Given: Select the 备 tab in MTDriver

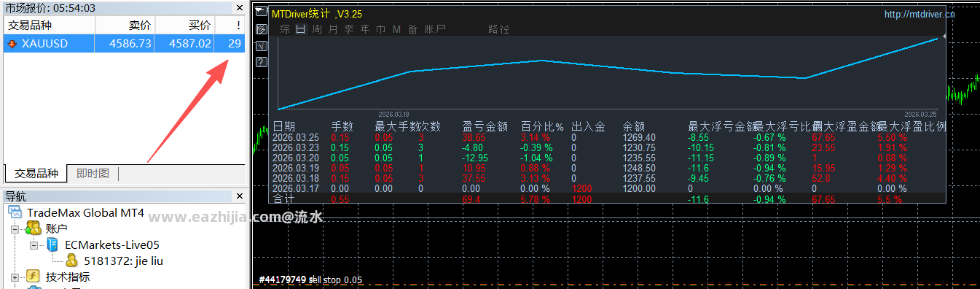Looking at the screenshot, I should 413,30.
